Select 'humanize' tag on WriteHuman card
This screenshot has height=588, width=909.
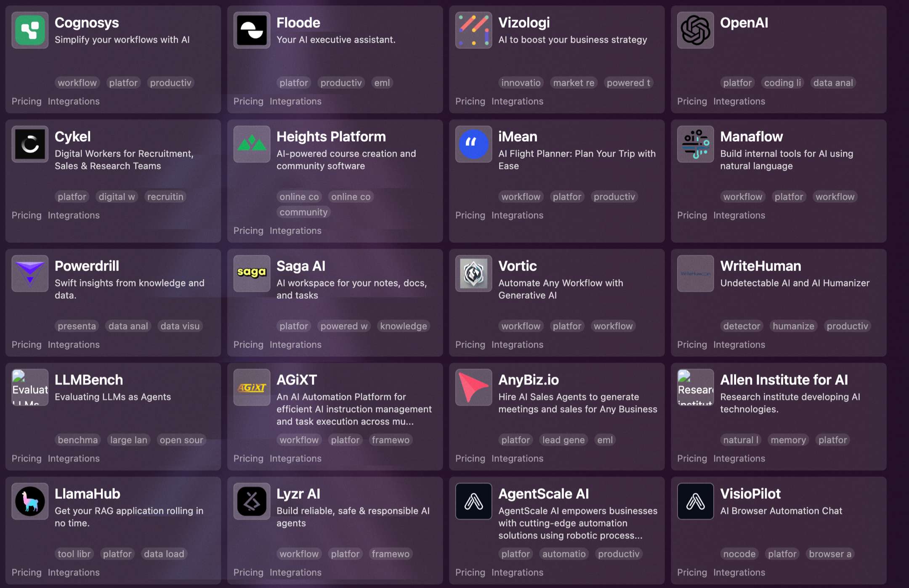[x=793, y=326]
